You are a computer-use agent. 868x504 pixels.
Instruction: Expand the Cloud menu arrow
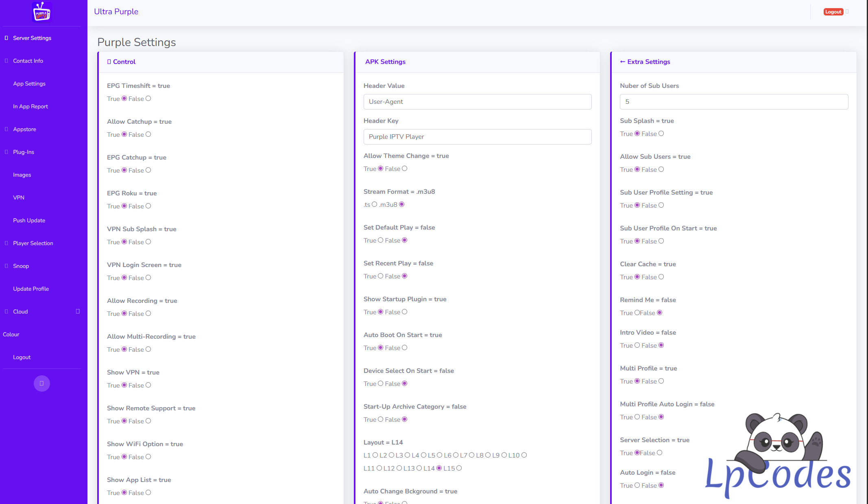78,311
